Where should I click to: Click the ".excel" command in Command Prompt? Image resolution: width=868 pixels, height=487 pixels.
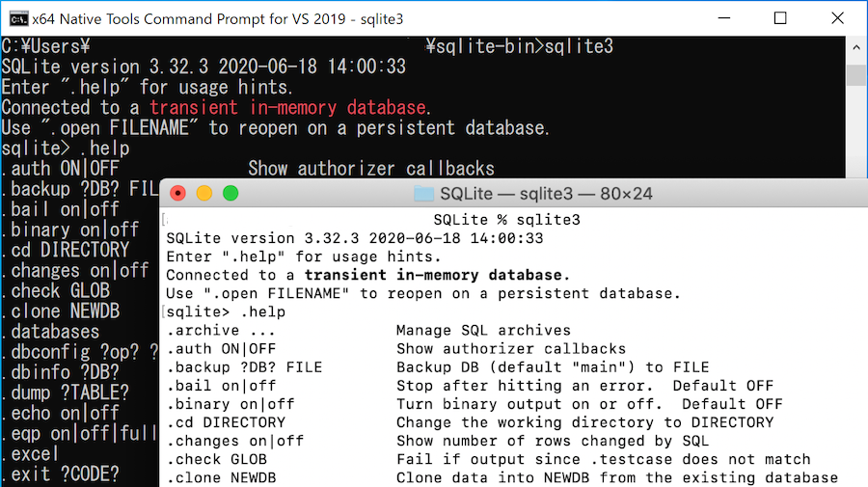[31, 453]
